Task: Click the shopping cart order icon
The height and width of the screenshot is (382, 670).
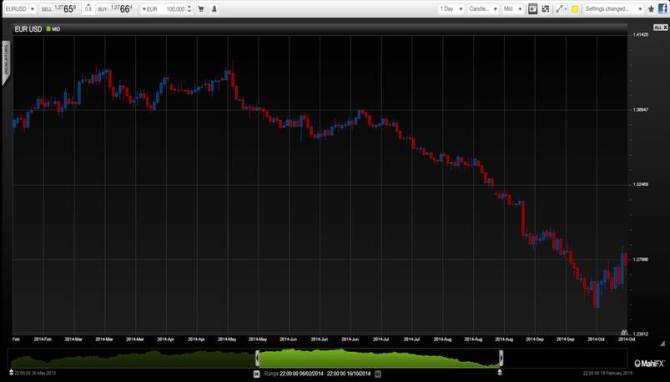Action: [201, 9]
